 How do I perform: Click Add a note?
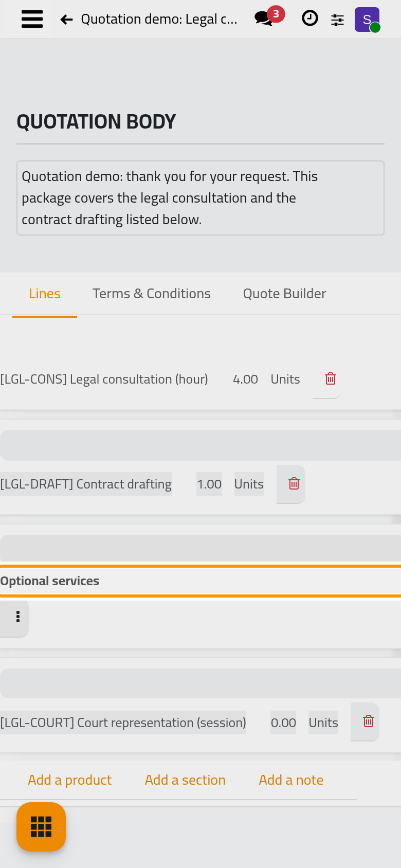pos(291,780)
